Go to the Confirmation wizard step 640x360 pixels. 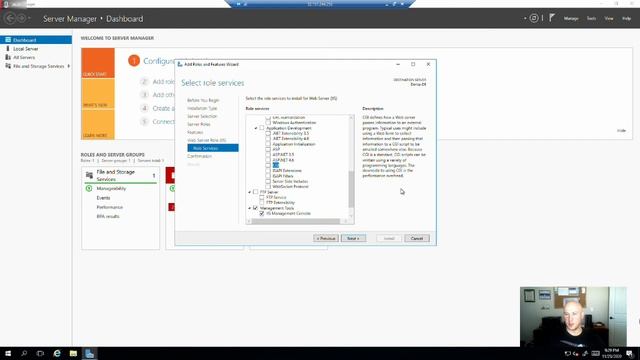200,156
